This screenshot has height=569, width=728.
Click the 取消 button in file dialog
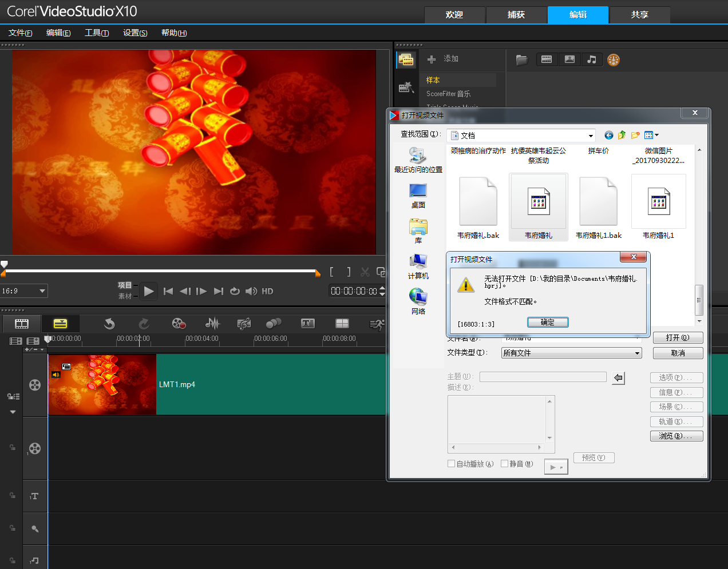click(678, 353)
